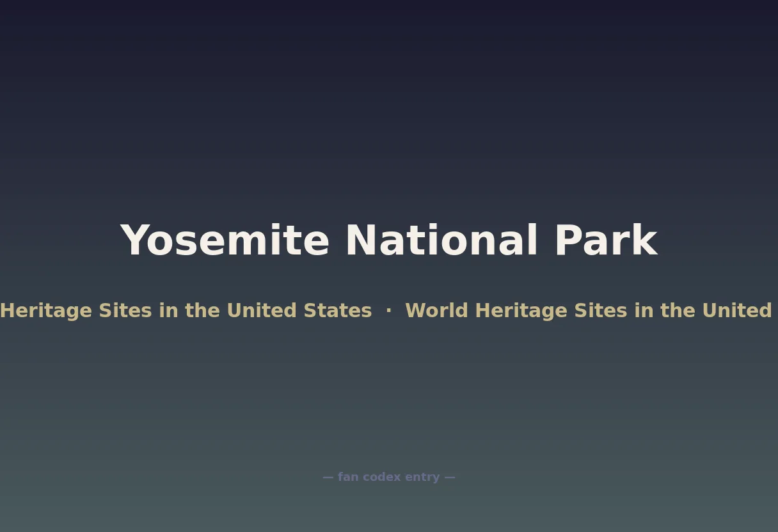Click the 'fan codex entry' caption

tap(389, 477)
